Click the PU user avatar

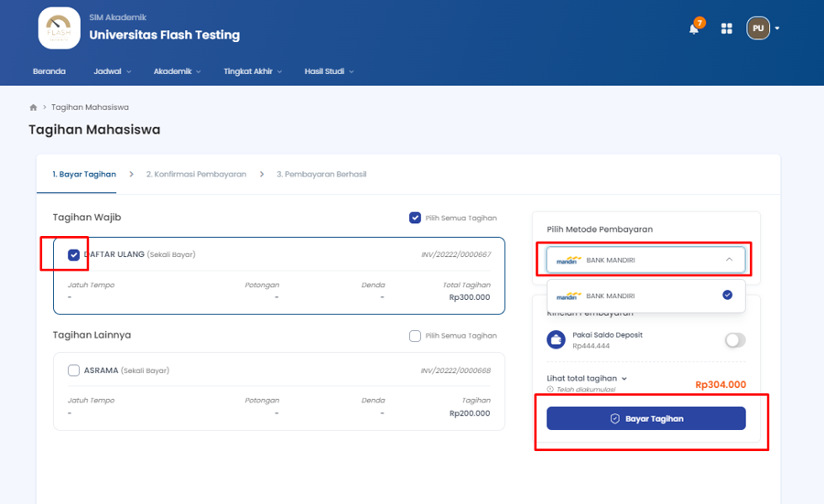coord(758,28)
